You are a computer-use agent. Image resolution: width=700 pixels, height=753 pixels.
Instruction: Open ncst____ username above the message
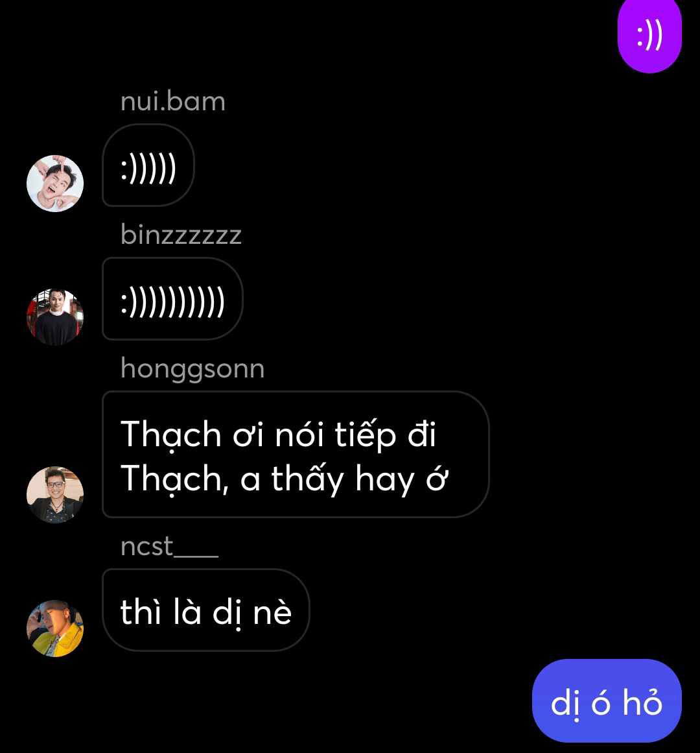[x=169, y=547]
